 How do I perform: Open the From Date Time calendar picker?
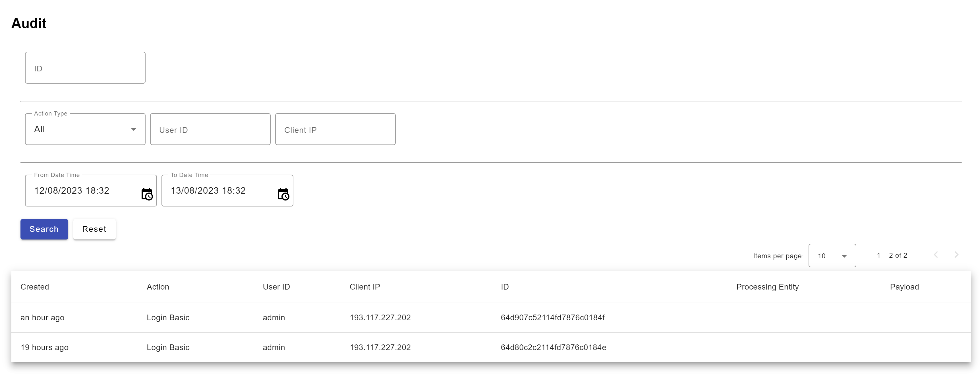point(147,195)
